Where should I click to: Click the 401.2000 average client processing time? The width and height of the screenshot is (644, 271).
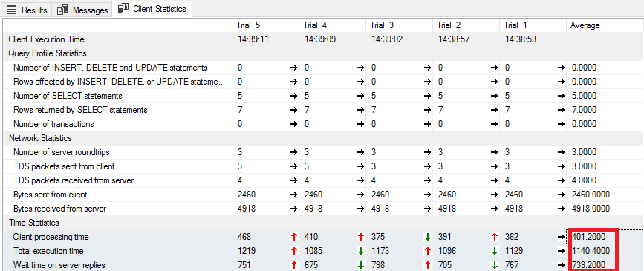pyautogui.click(x=588, y=237)
